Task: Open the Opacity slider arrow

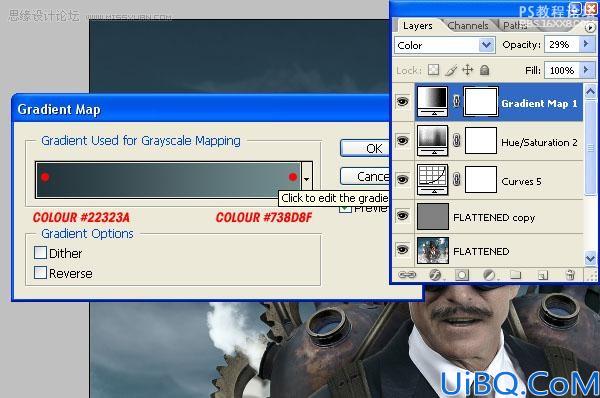Action: click(x=586, y=44)
